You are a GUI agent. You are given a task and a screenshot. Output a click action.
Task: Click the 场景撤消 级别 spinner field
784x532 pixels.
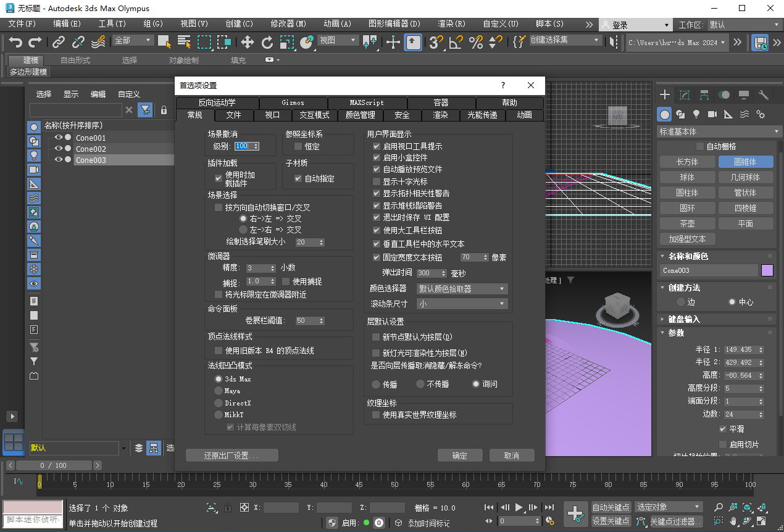(x=247, y=146)
